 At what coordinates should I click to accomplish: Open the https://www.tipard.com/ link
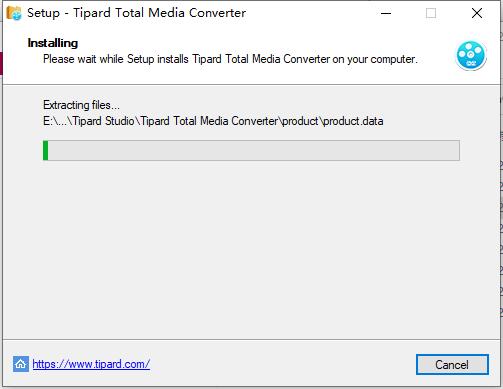[x=91, y=364]
